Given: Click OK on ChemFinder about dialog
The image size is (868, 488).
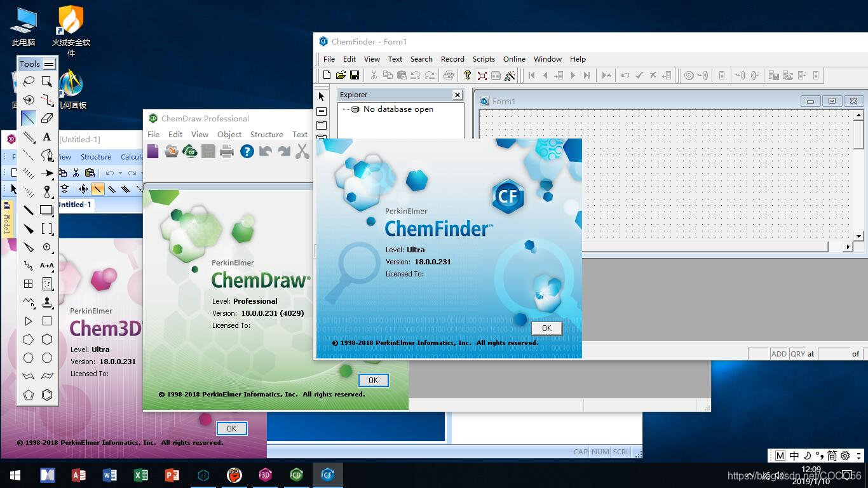Looking at the screenshot, I should 546,328.
